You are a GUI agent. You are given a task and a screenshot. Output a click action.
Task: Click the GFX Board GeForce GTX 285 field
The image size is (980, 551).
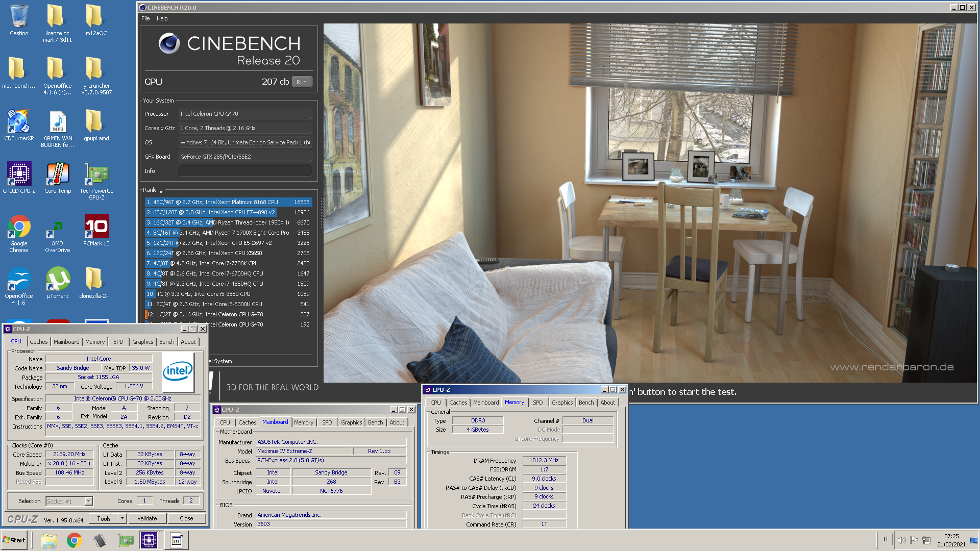point(244,157)
